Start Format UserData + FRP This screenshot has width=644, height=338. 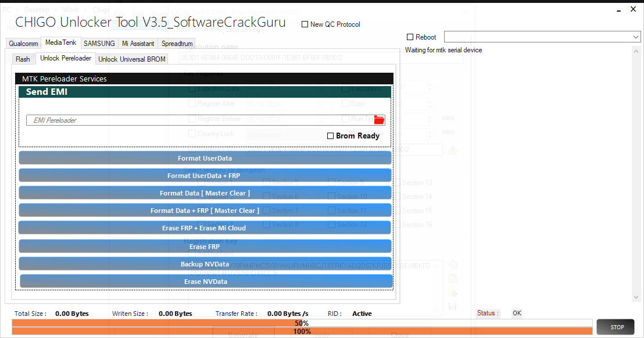pos(205,175)
